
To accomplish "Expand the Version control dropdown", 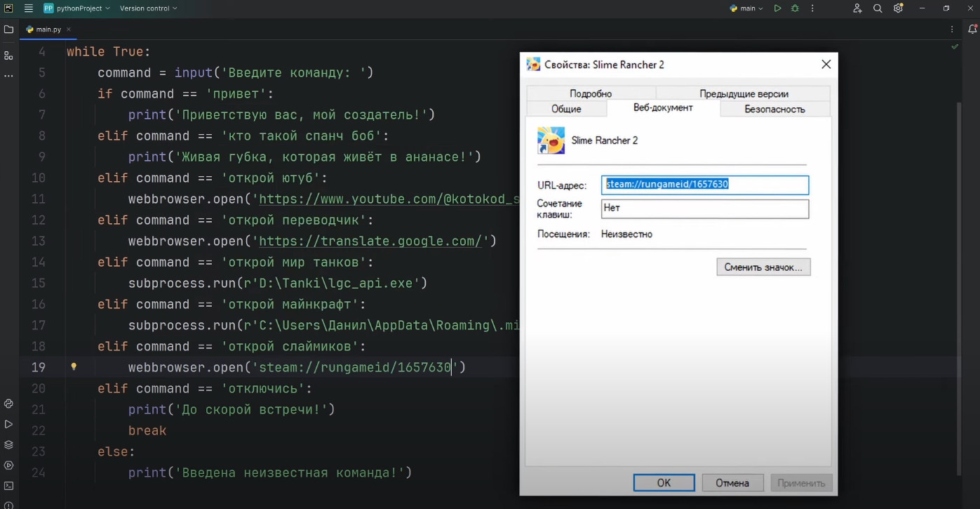I will [149, 8].
